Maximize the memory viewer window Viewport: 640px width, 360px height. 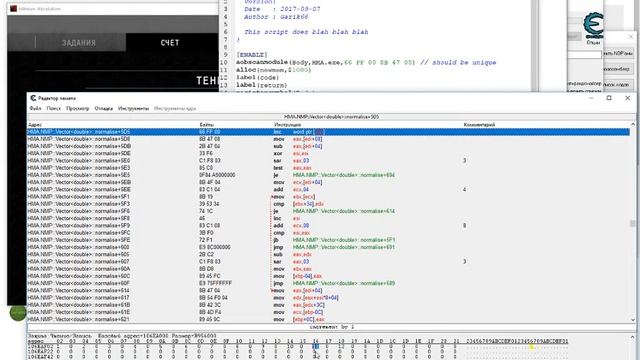pos(609,98)
